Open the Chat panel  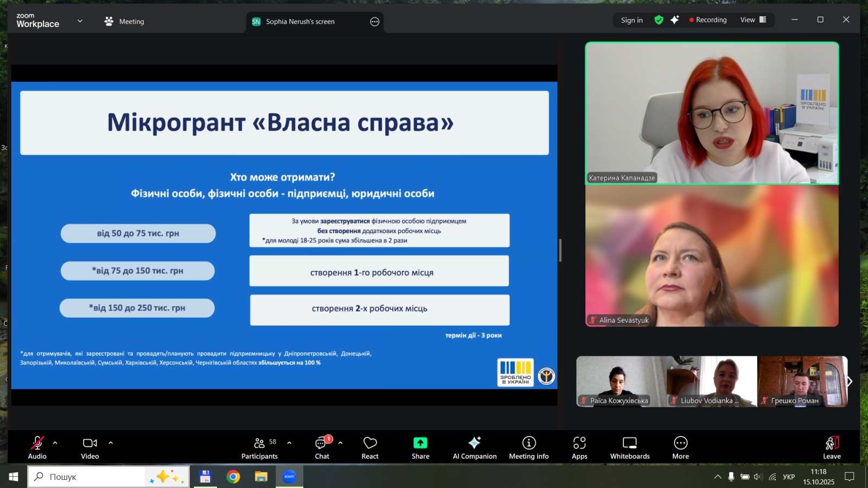tap(322, 447)
